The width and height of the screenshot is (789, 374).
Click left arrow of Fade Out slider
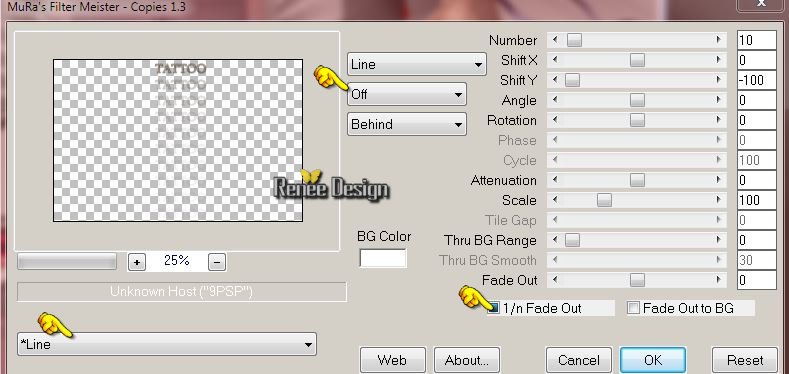pos(555,280)
